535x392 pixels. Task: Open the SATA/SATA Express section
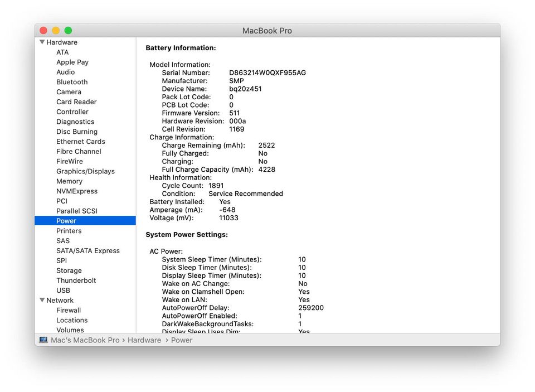(88, 250)
